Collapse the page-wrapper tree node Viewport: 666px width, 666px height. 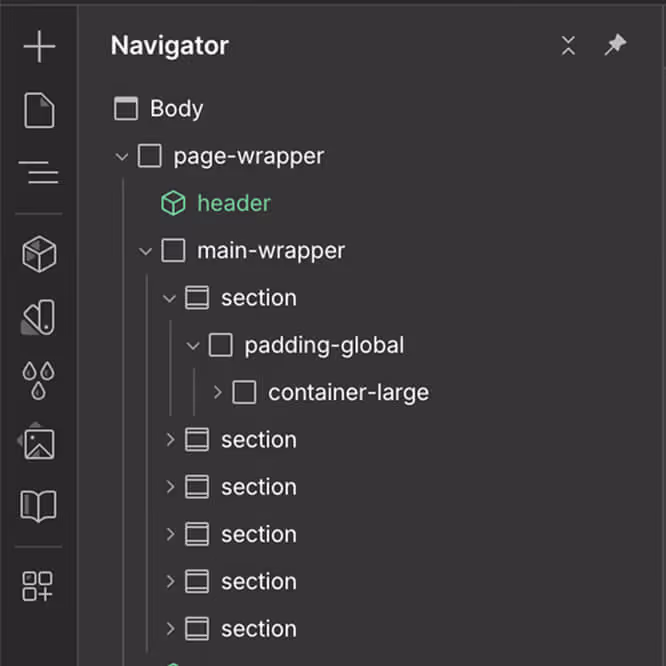pyautogui.click(x=121, y=157)
